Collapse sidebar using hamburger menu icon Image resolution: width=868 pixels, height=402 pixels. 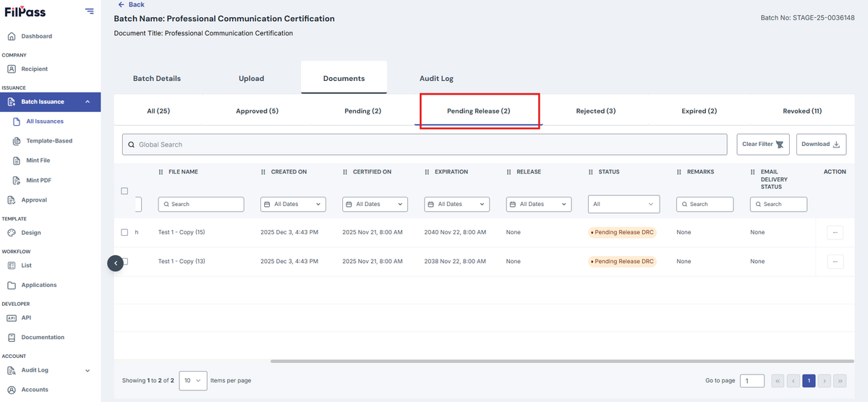click(89, 11)
